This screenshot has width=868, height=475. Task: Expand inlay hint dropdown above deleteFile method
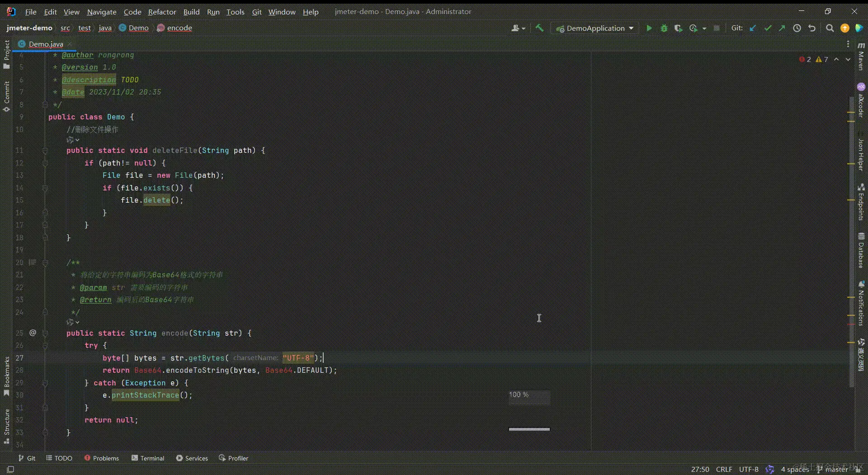click(x=73, y=140)
